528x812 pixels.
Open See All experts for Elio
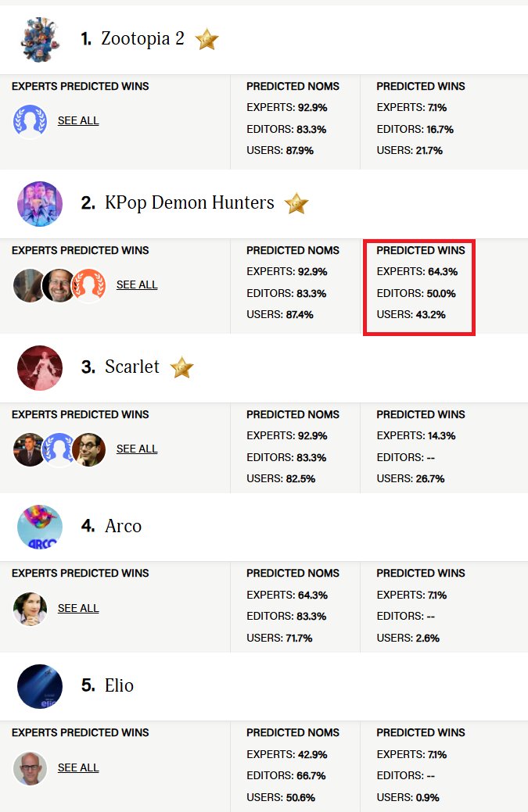coord(78,768)
